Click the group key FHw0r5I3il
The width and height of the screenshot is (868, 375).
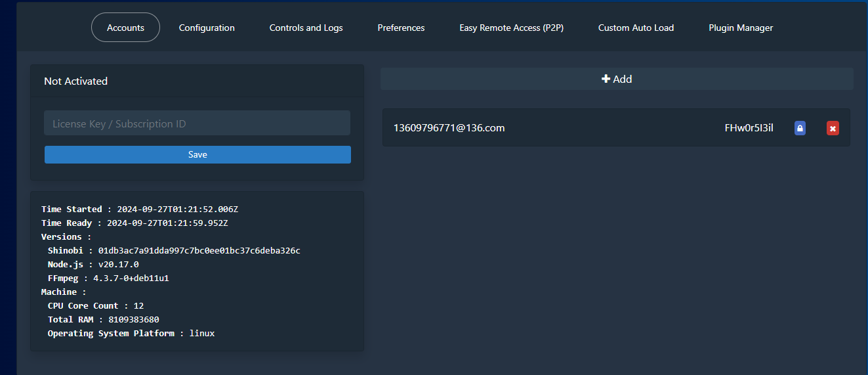[x=749, y=127]
